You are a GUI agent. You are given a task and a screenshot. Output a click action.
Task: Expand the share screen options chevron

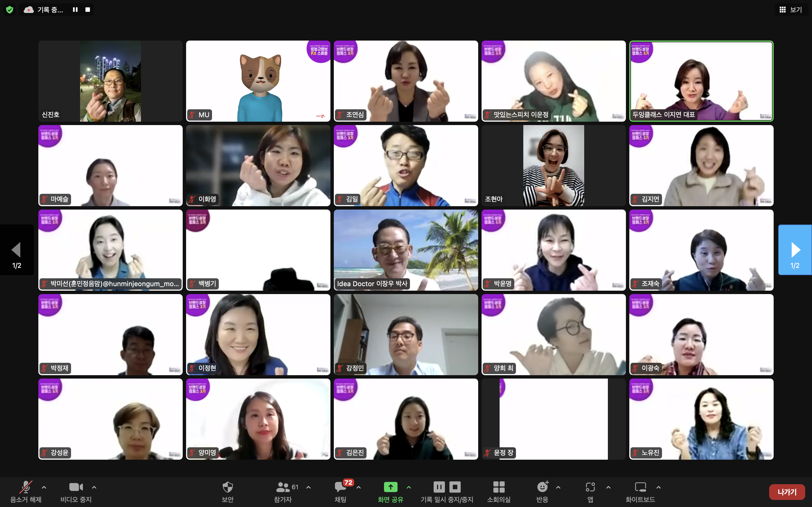click(409, 487)
